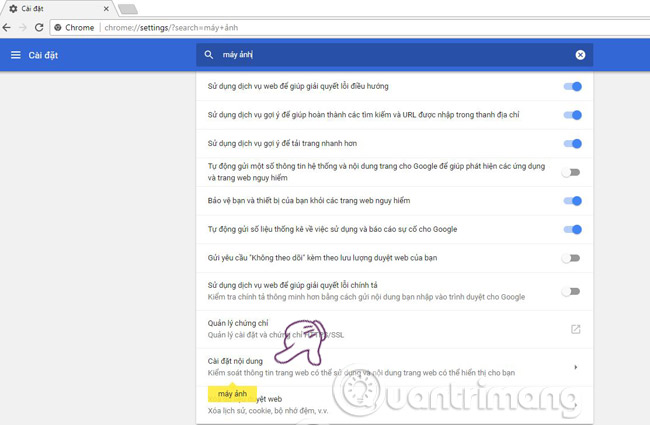Open a new tab

[x=128, y=9]
